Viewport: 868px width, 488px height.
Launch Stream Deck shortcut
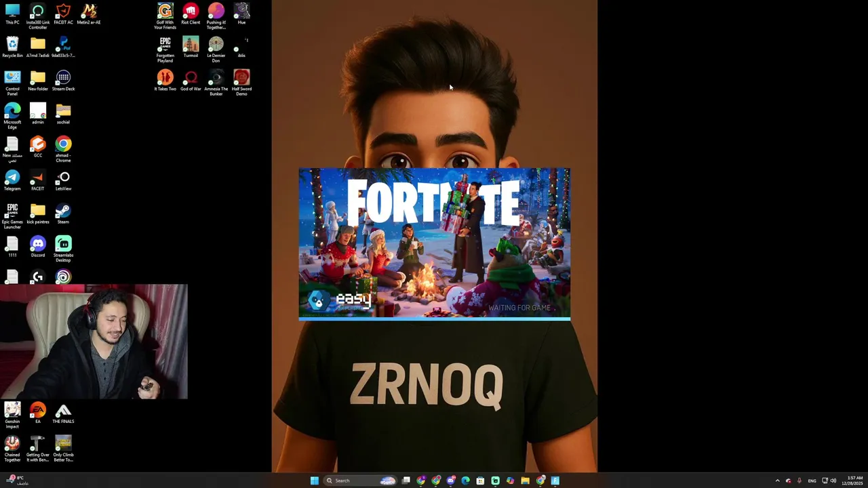click(63, 81)
